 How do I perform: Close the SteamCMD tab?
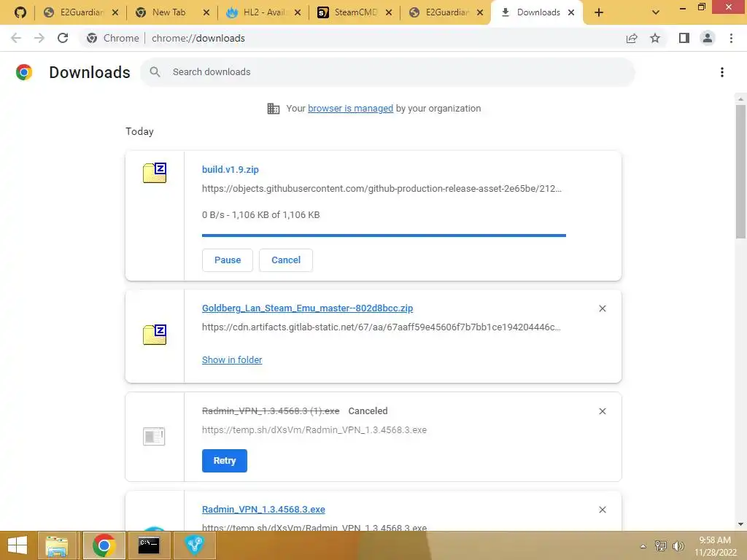tap(389, 13)
